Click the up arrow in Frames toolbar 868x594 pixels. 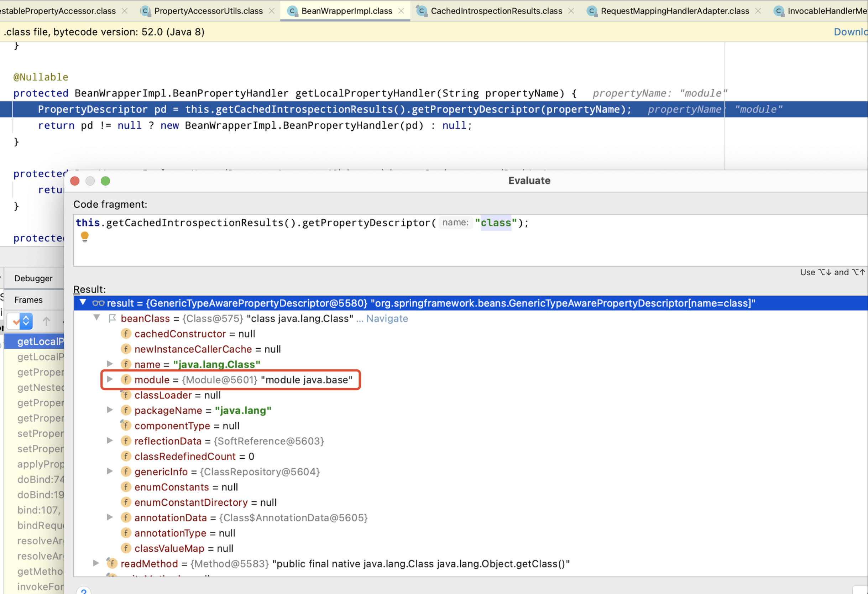tap(46, 321)
